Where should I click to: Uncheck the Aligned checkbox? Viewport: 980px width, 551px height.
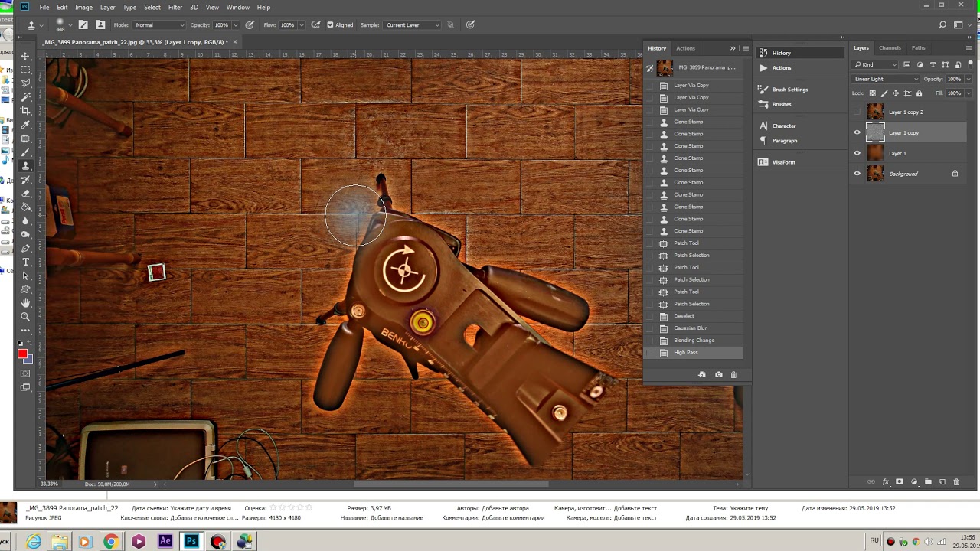(x=330, y=24)
